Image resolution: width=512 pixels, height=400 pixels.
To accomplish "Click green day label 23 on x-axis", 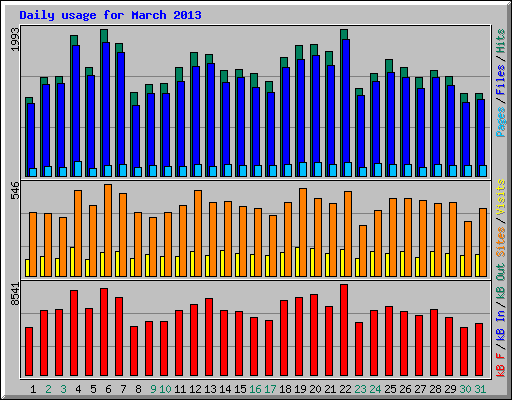I will pos(360,389).
